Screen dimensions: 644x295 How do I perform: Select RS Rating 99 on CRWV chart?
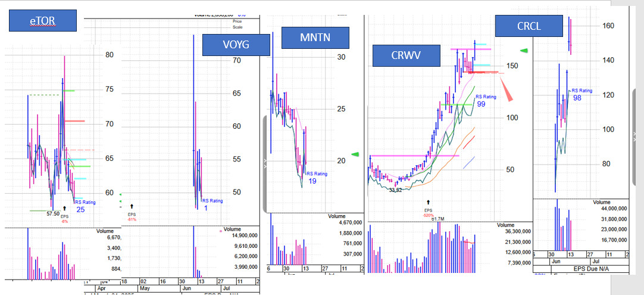486,101
